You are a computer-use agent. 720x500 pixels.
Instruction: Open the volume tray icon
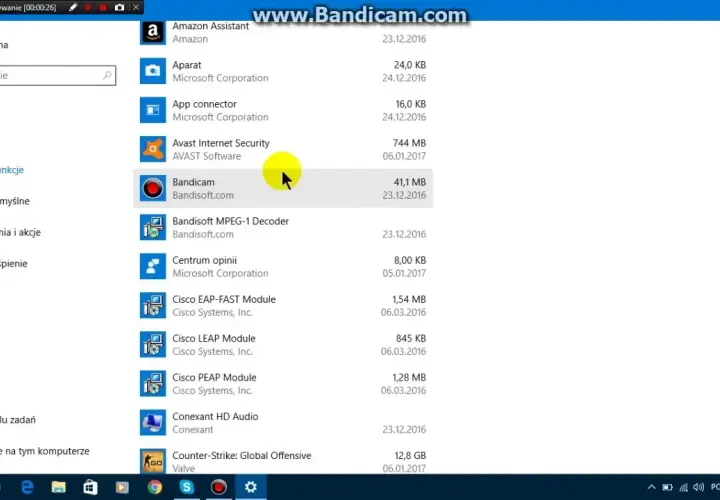699,487
